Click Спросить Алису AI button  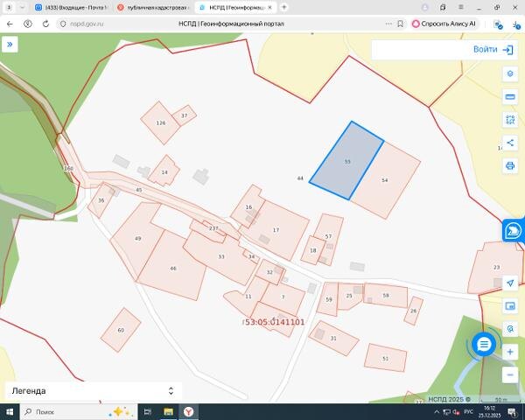pyautogui.click(x=444, y=24)
